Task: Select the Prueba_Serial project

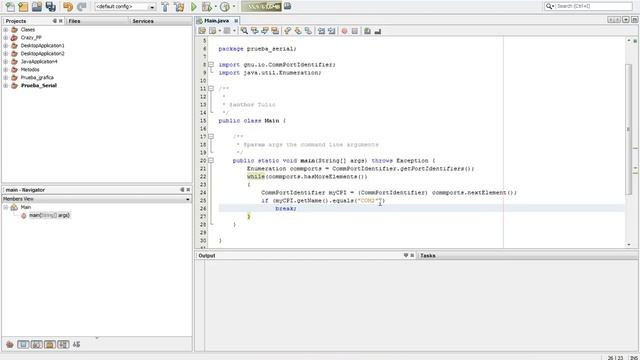Action: click(39, 85)
